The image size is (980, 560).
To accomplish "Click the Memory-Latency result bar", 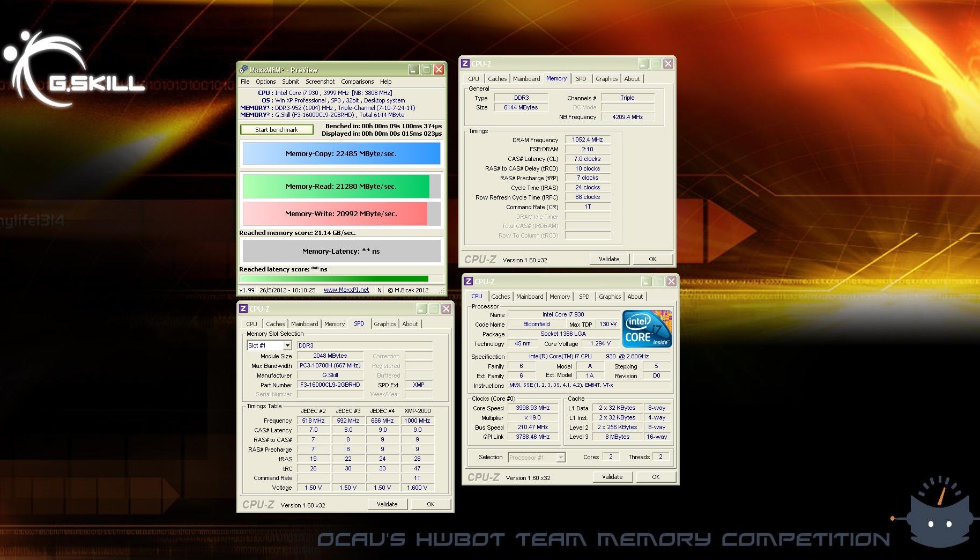I will pos(341,251).
